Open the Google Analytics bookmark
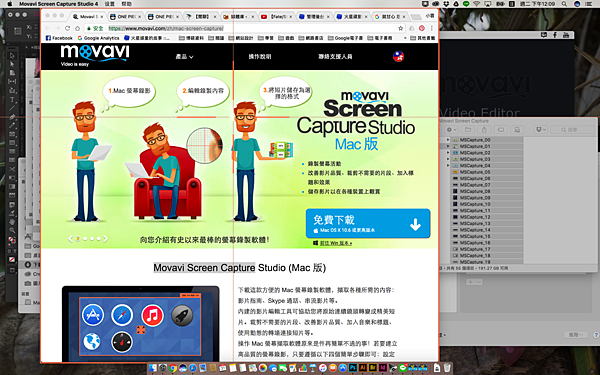Image resolution: width=600 pixels, height=375 pixels. click(x=98, y=38)
